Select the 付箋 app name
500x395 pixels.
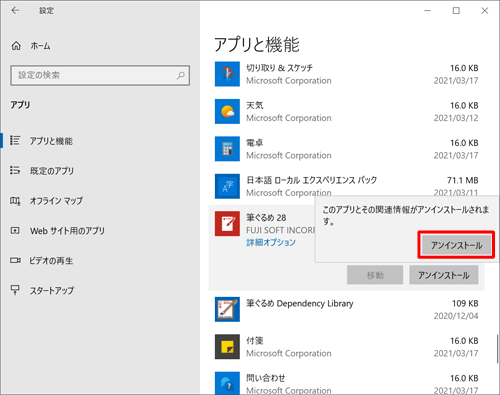(x=255, y=341)
